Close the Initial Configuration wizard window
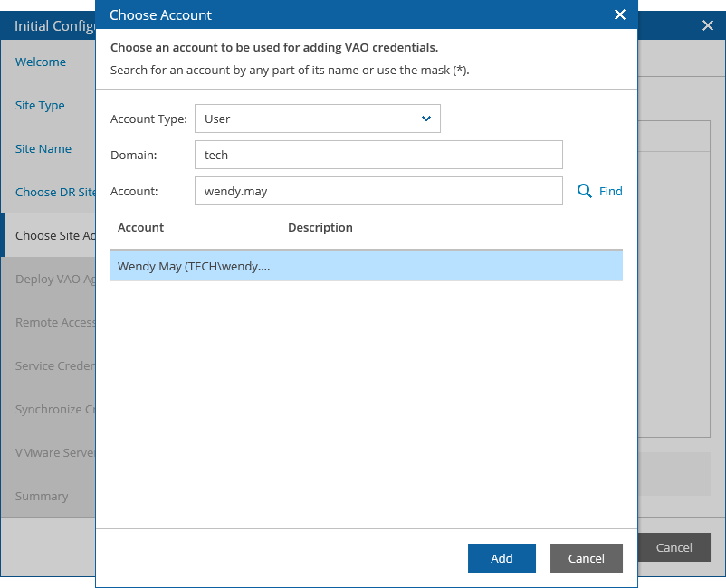Screen dimensions: 726x588 (x=708, y=25)
